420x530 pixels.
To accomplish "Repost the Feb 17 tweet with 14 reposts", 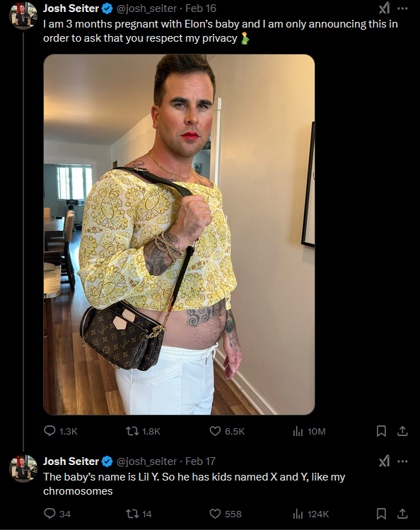I will [132, 514].
